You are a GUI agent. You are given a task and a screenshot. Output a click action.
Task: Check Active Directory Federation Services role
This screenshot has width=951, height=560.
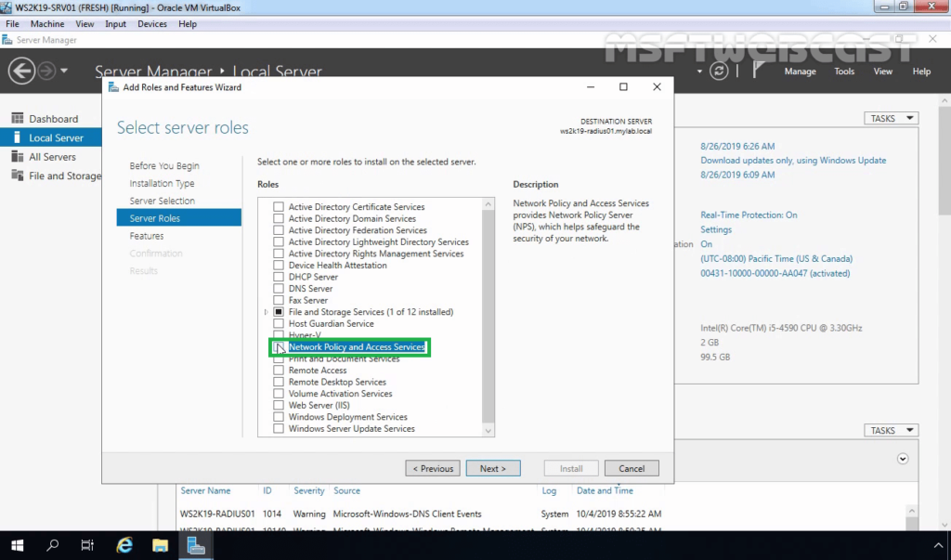click(x=279, y=230)
